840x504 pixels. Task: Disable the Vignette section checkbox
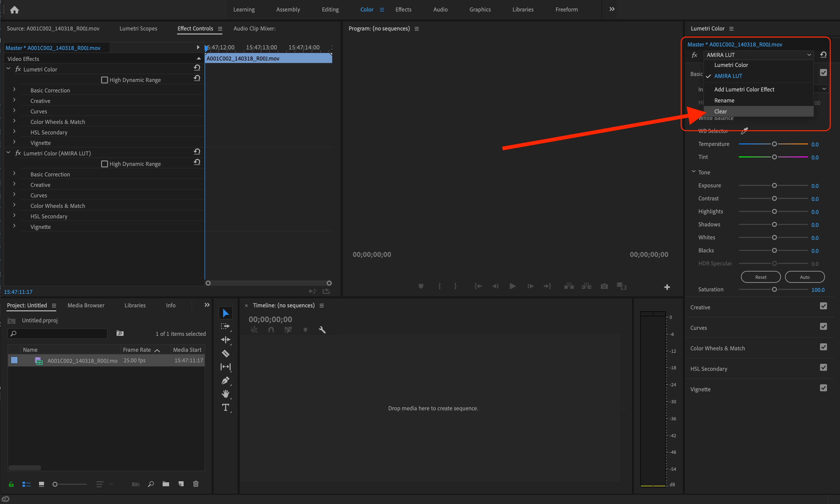pos(823,388)
